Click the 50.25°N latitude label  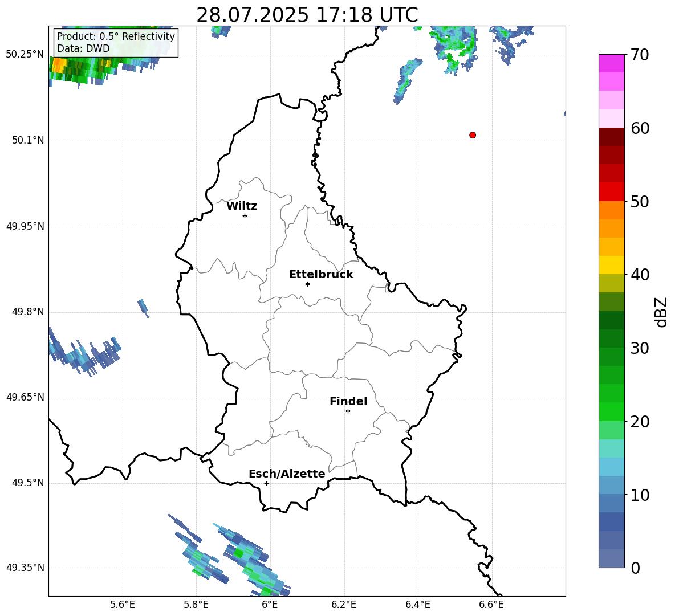point(25,55)
